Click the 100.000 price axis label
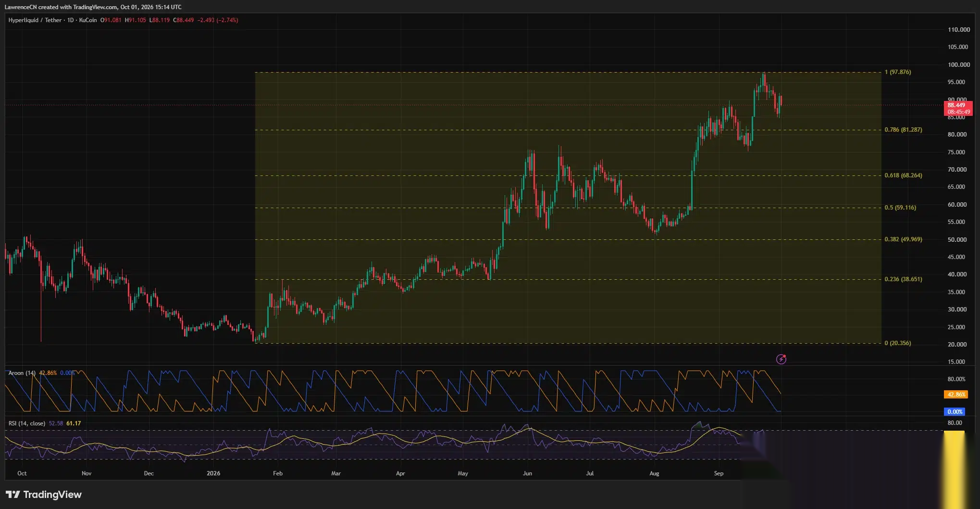Screen dimensions: 980x509 959,65
